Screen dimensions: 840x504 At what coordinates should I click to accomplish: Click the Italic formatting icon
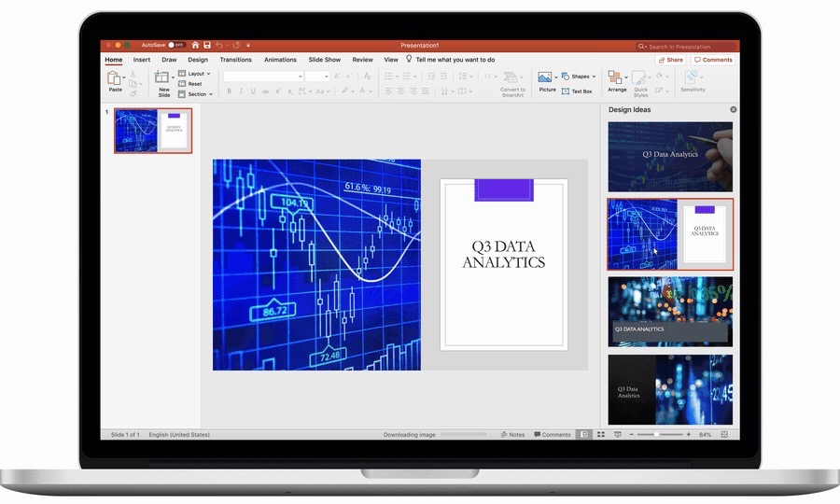pos(241,91)
